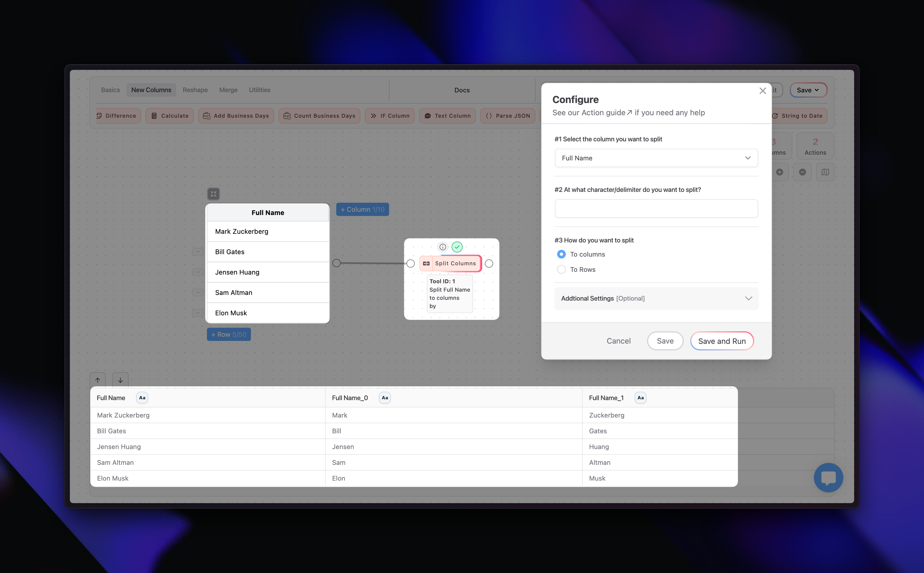The height and width of the screenshot is (573, 924).
Task: Select the To columns radio option
Action: pyautogui.click(x=561, y=254)
